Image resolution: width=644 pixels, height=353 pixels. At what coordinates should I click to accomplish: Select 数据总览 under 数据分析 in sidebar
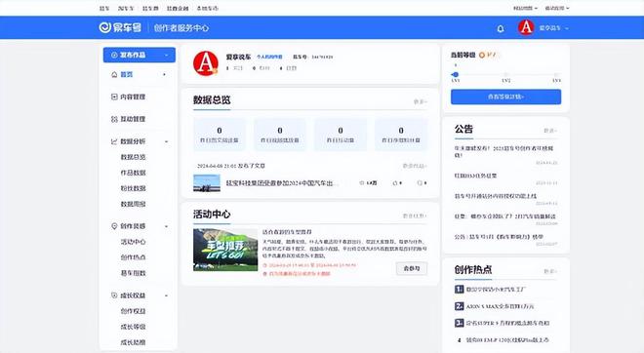point(133,157)
